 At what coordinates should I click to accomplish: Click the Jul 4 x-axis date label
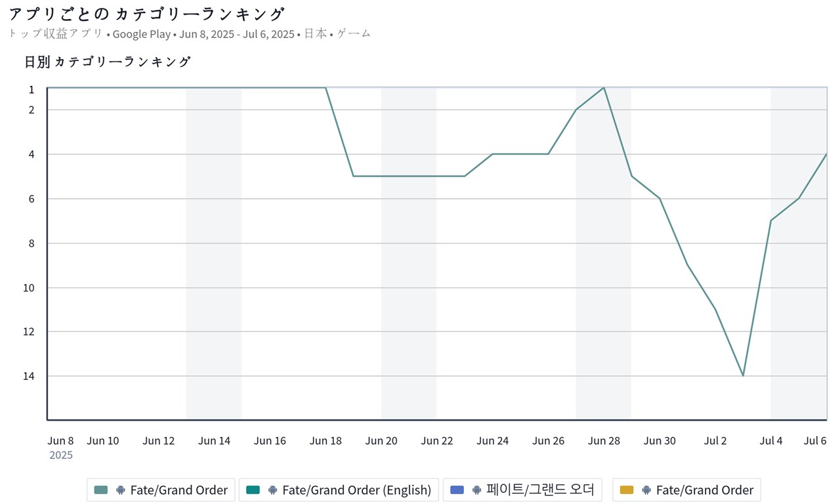770,441
